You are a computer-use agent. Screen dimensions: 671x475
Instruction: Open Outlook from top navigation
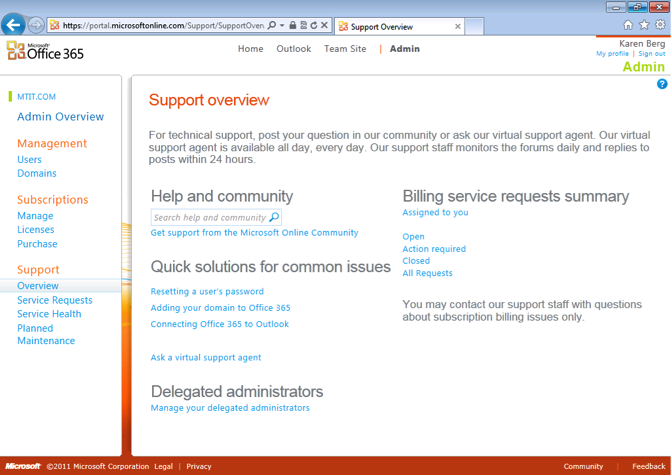point(294,49)
